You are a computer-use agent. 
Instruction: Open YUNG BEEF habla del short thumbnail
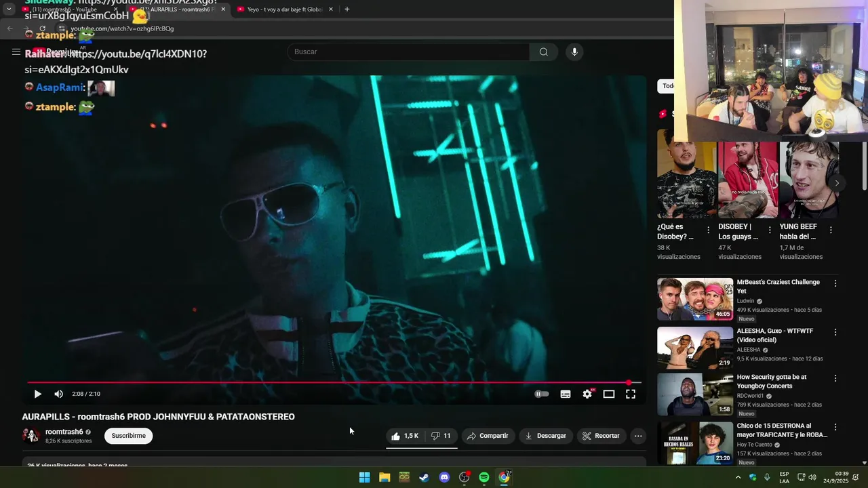(809, 180)
